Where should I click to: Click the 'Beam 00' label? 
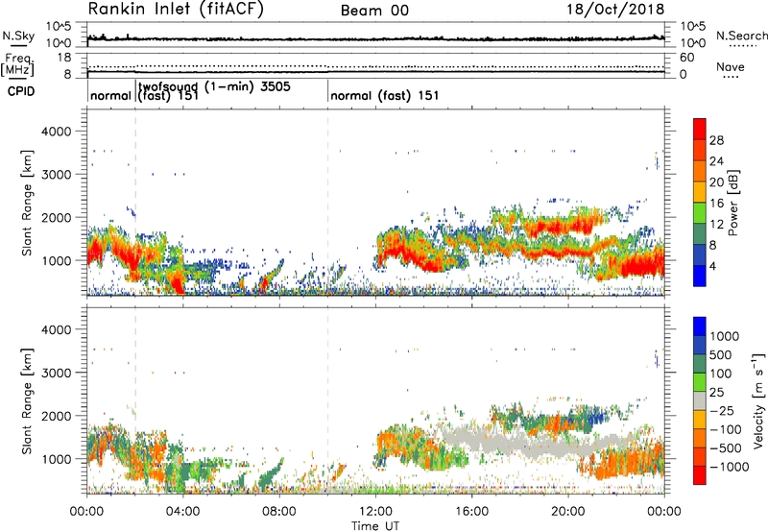374,11
